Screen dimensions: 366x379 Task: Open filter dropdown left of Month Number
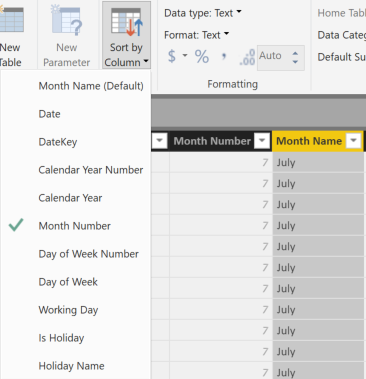159,141
